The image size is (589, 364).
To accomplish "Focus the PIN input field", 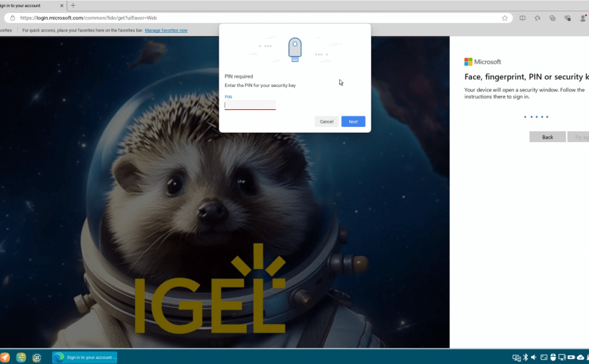I will click(250, 105).
